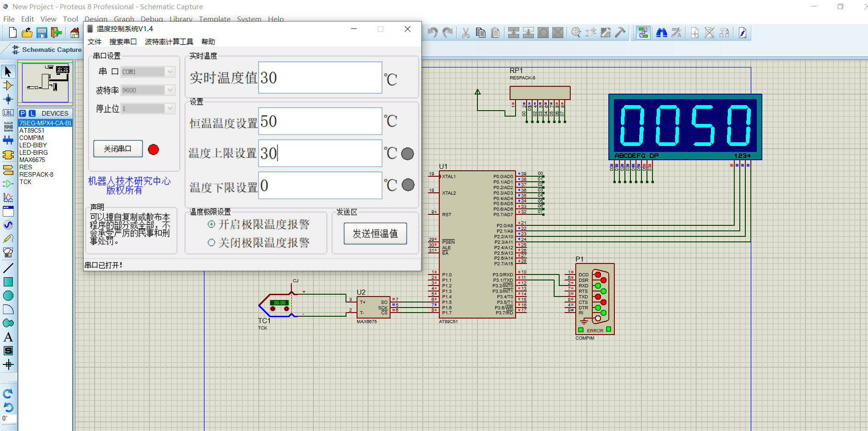Click the Redo arrow in the Proteus toolbar
The image size is (868, 431).
(x=448, y=33)
